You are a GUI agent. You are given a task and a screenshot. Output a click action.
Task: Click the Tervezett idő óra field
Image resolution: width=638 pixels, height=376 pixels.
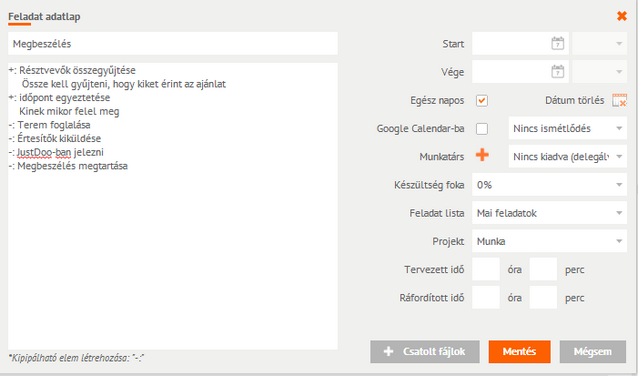[x=486, y=269]
